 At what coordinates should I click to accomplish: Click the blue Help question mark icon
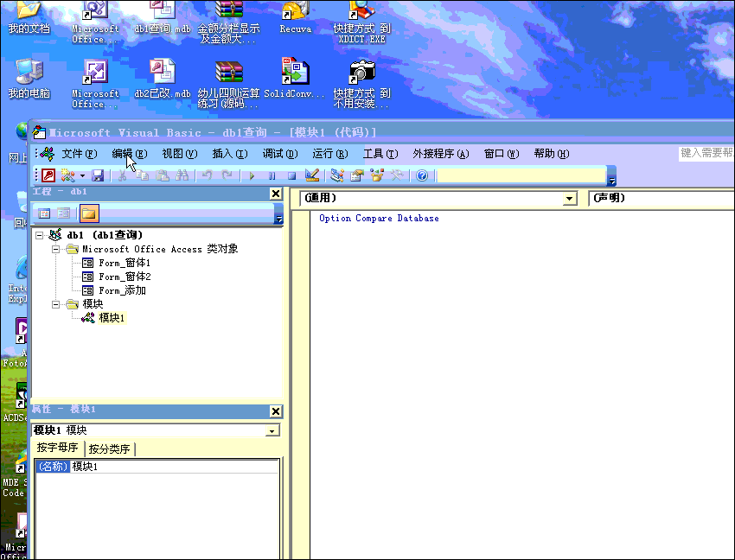422,175
